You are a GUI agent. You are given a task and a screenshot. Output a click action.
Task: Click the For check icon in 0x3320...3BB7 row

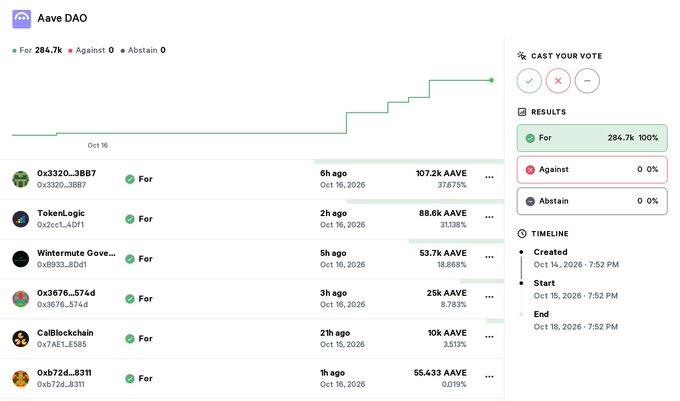[130, 179]
